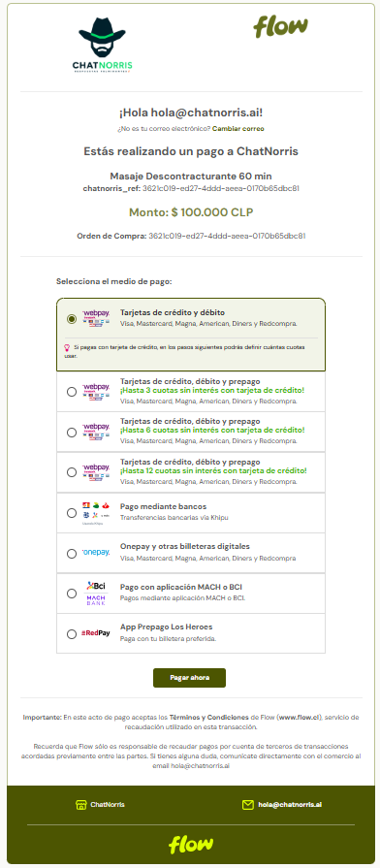The width and height of the screenshot is (380, 868).
Task: Click "Monto: $ 100.000 CLP" text
Action: click(191, 212)
